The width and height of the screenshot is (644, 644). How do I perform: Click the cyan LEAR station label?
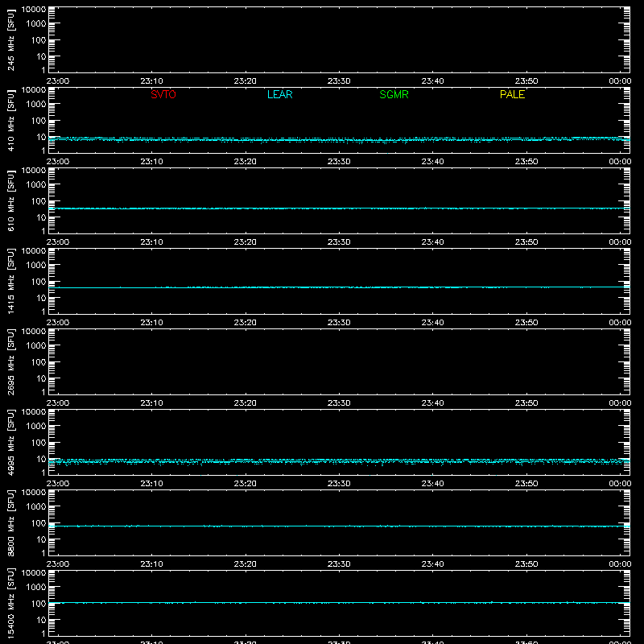(x=279, y=94)
